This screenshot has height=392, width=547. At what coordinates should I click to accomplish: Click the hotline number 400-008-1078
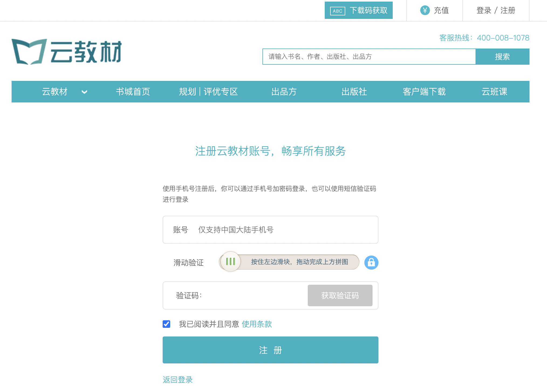(503, 38)
